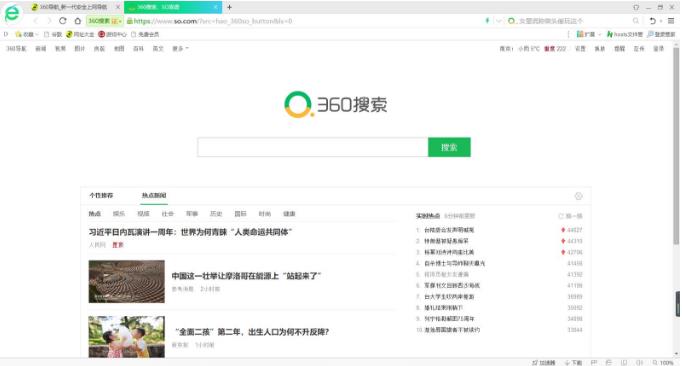Open 下载 downloads in the status bar

coord(573,362)
